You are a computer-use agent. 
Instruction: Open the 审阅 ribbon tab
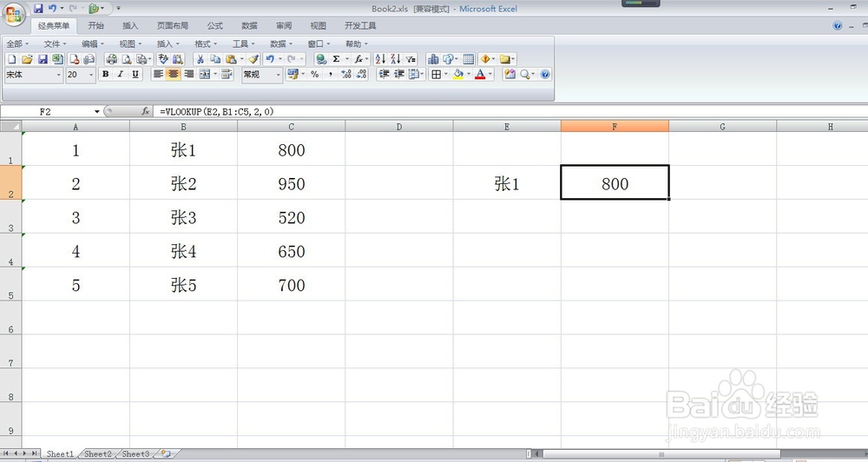pyautogui.click(x=284, y=25)
